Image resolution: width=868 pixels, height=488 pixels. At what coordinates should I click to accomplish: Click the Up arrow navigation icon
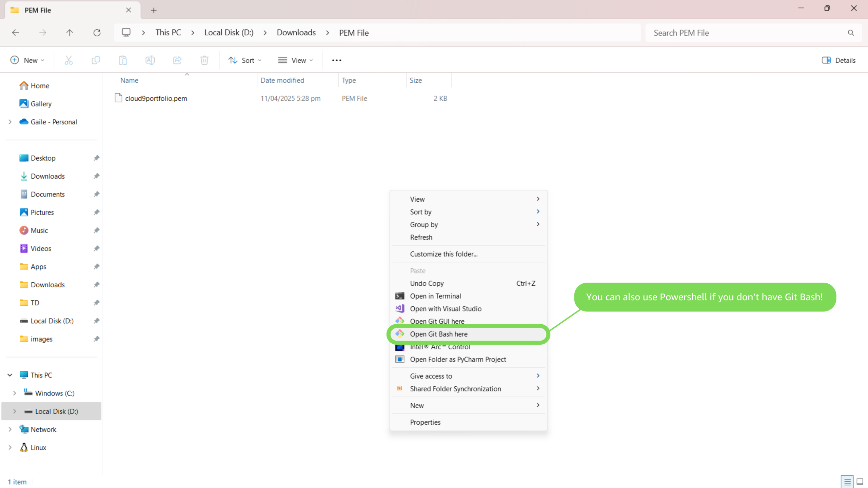(x=70, y=33)
